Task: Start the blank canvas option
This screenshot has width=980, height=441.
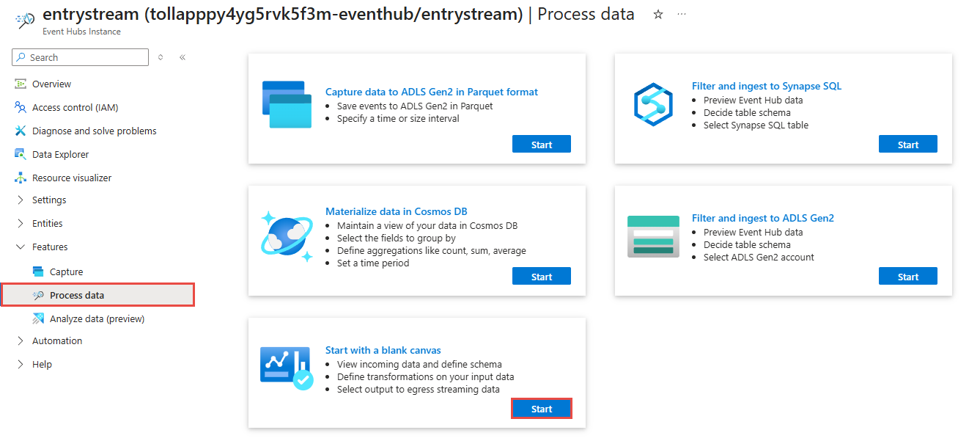Action: 541,409
